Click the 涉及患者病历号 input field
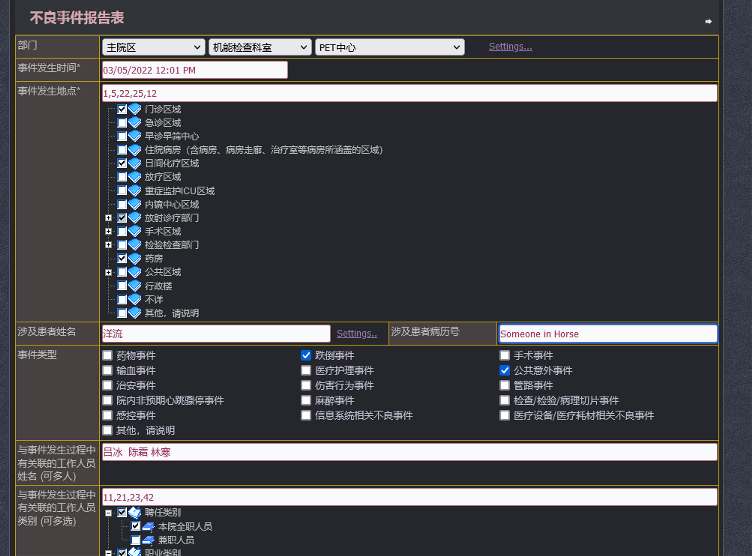The height and width of the screenshot is (556, 752). pyautogui.click(x=607, y=334)
